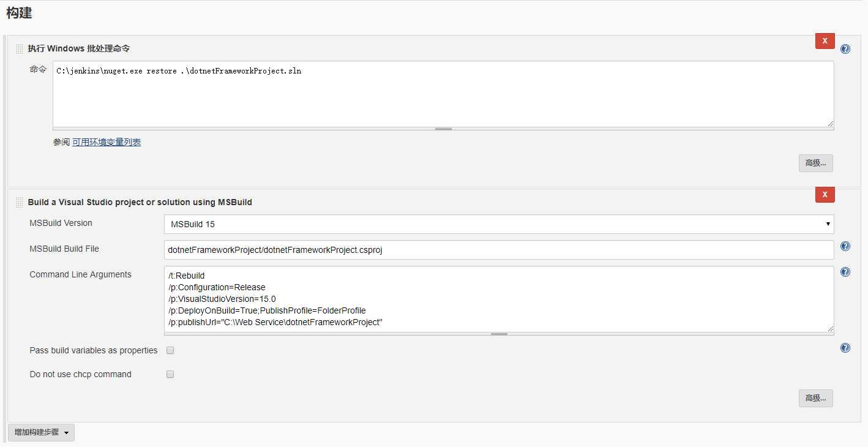The width and height of the screenshot is (868, 447).
Task: Open the MSBuild Version dropdown
Action: pyautogui.click(x=499, y=224)
